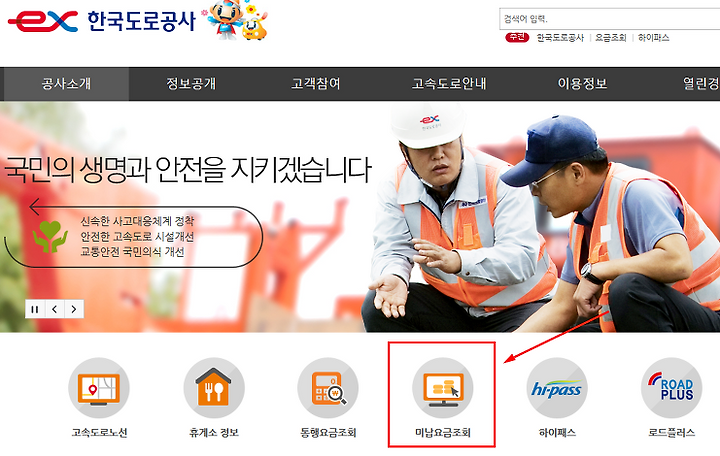Focus the 검색어 입력 search field
The image size is (720, 456).
click(609, 19)
